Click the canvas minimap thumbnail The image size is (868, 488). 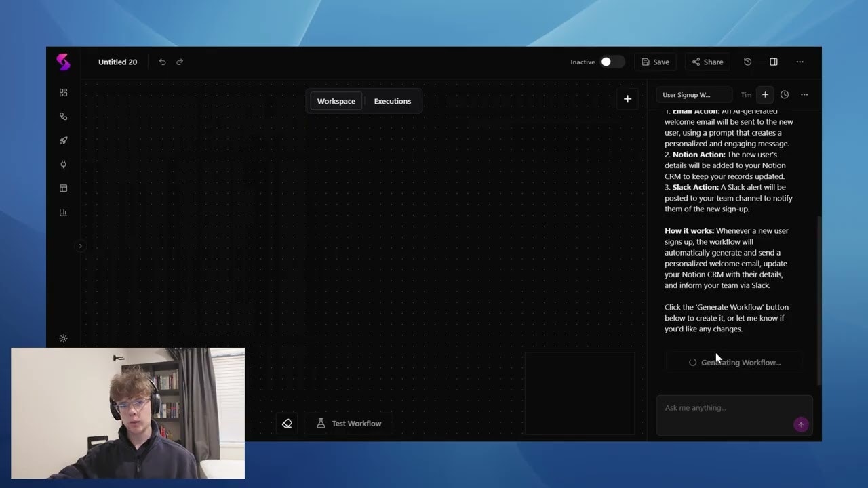point(579,393)
